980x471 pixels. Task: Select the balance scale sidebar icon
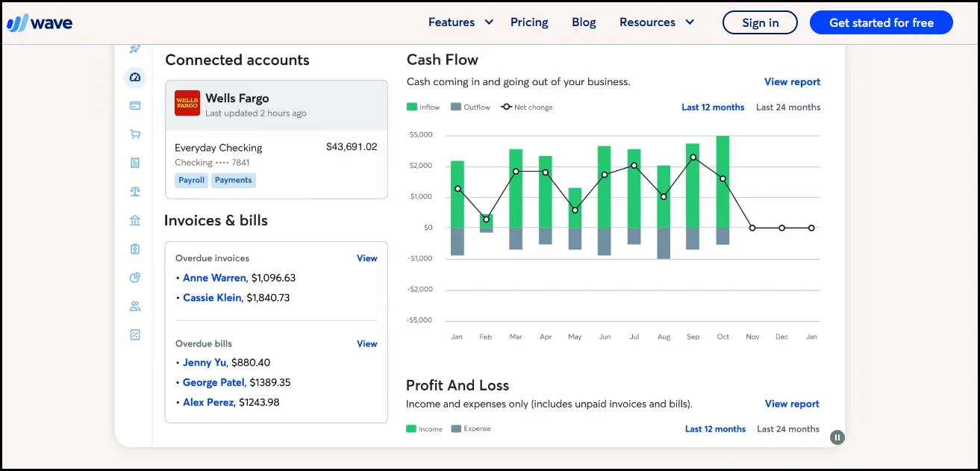click(x=134, y=191)
